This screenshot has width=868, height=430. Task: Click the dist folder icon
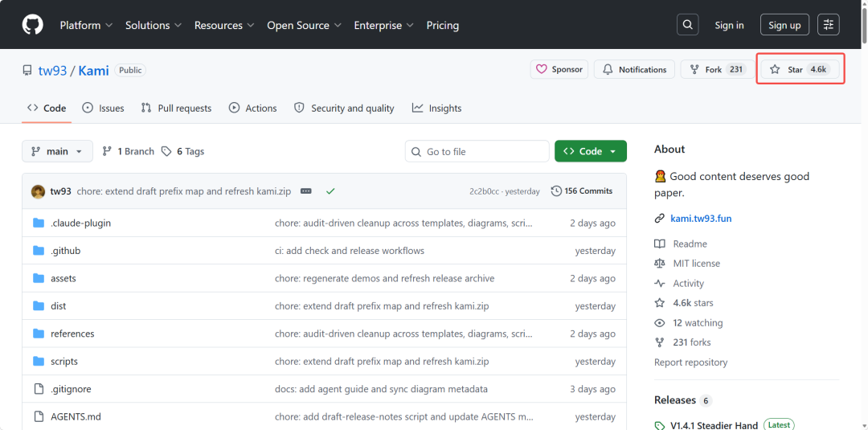pyautogui.click(x=39, y=306)
